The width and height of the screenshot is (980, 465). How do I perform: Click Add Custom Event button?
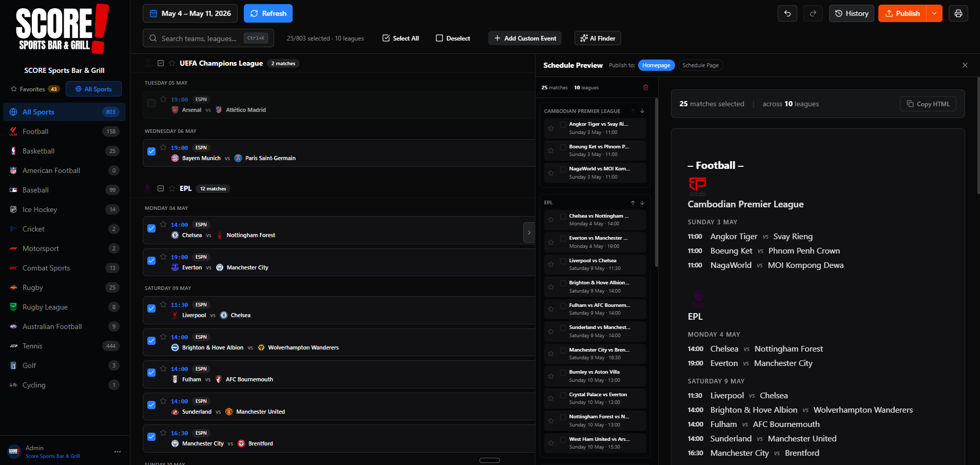(x=525, y=38)
